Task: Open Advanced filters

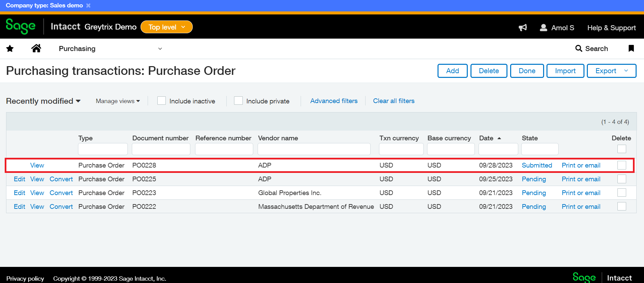Action: coord(334,101)
